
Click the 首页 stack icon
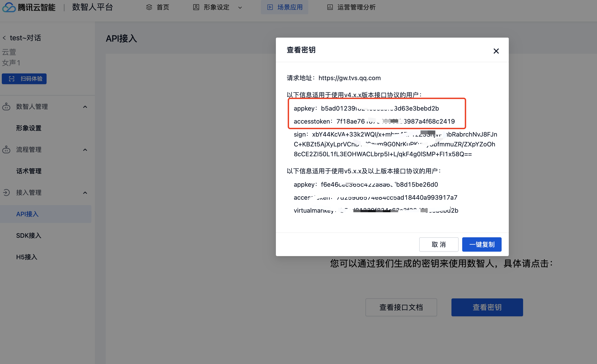click(x=149, y=7)
